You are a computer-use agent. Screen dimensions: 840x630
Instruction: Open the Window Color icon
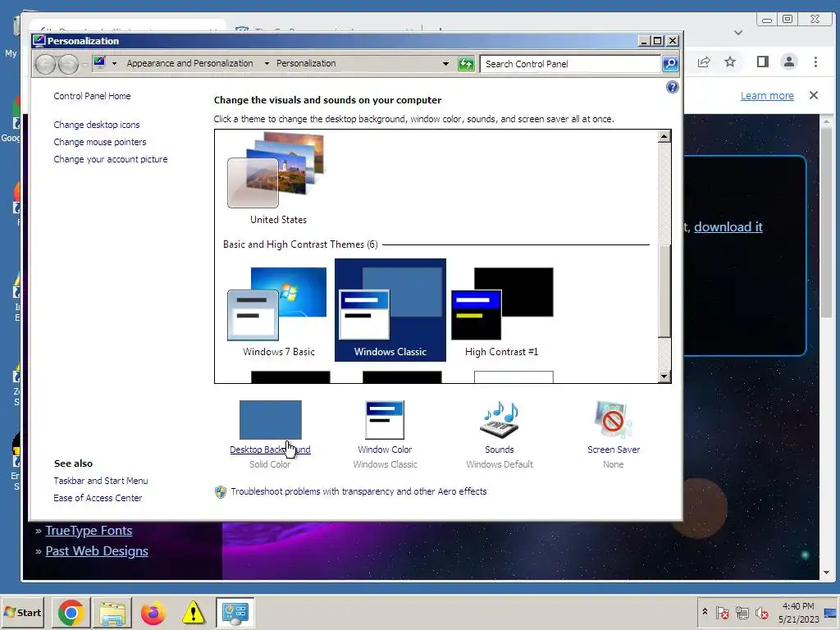pyautogui.click(x=385, y=419)
